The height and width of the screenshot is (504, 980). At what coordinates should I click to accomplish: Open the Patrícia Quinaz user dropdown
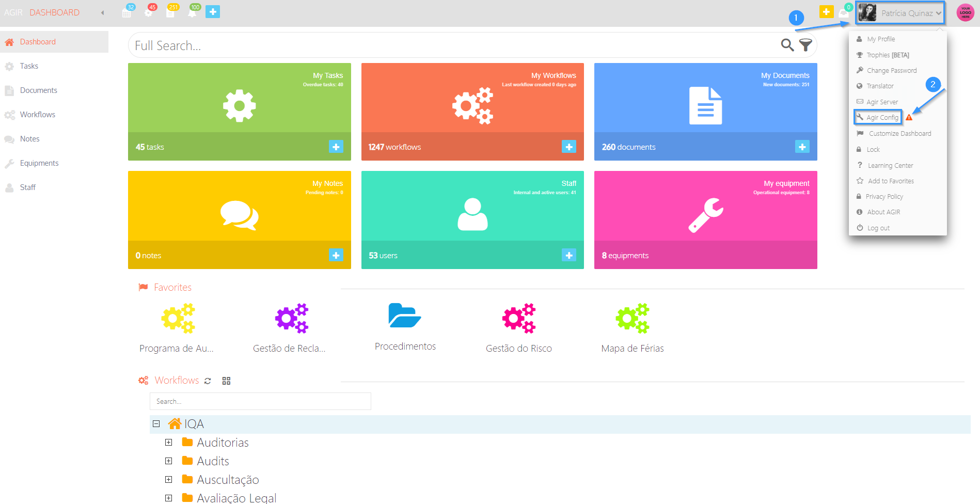pyautogui.click(x=900, y=13)
